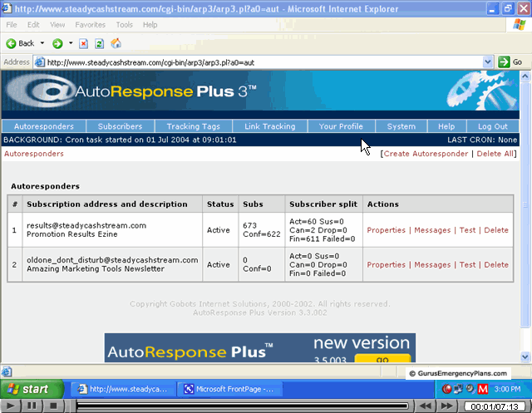Click the Log Out tab
532x413 pixels.
tap(493, 126)
